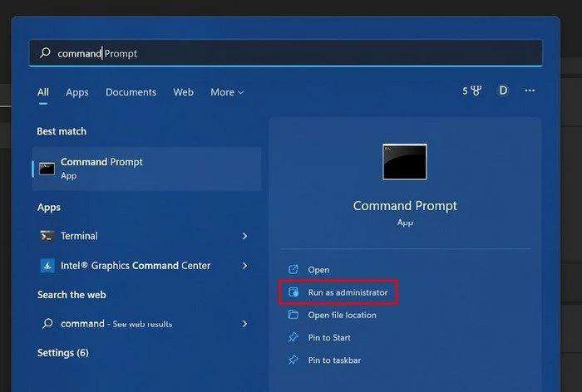The width and height of the screenshot is (582, 392).
Task: Click the web search magnifier icon beside command
Action: [47, 323]
